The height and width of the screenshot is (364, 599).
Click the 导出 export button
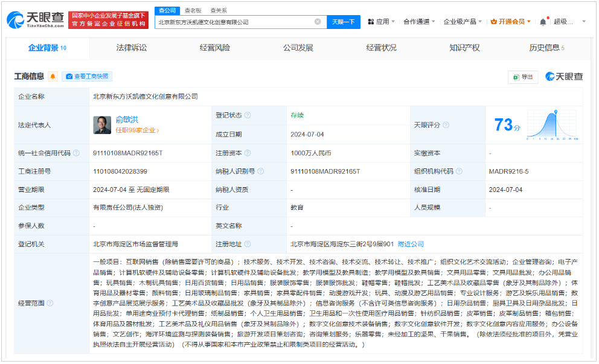click(x=523, y=77)
